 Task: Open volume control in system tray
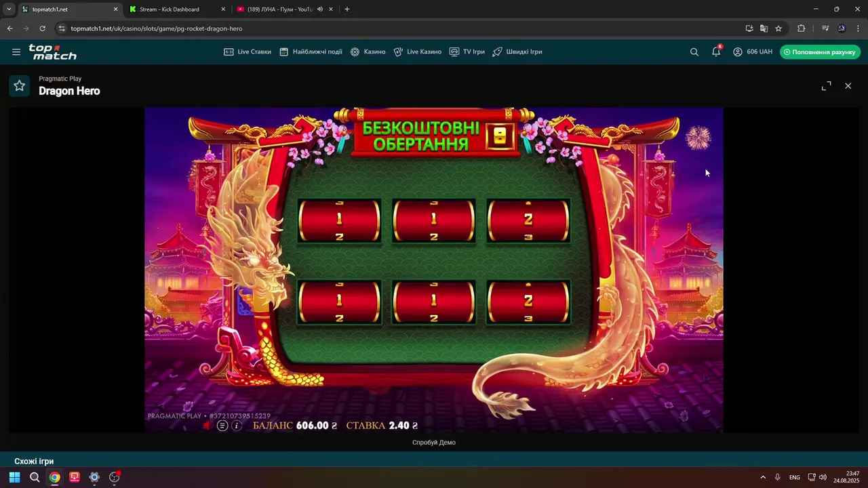pyautogui.click(x=823, y=477)
